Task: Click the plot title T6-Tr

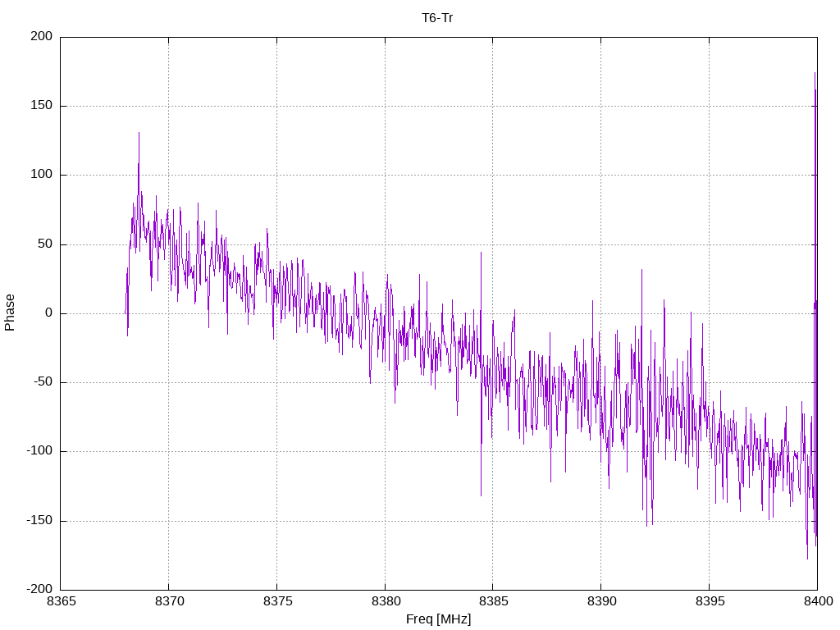Action: click(x=437, y=18)
